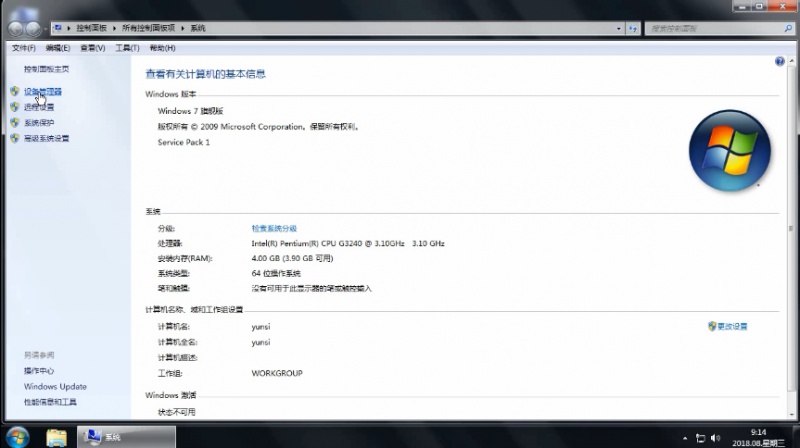800x448 pixels.
Task: Click shield icon beside 设备管理器
Action: pyautogui.click(x=15, y=91)
